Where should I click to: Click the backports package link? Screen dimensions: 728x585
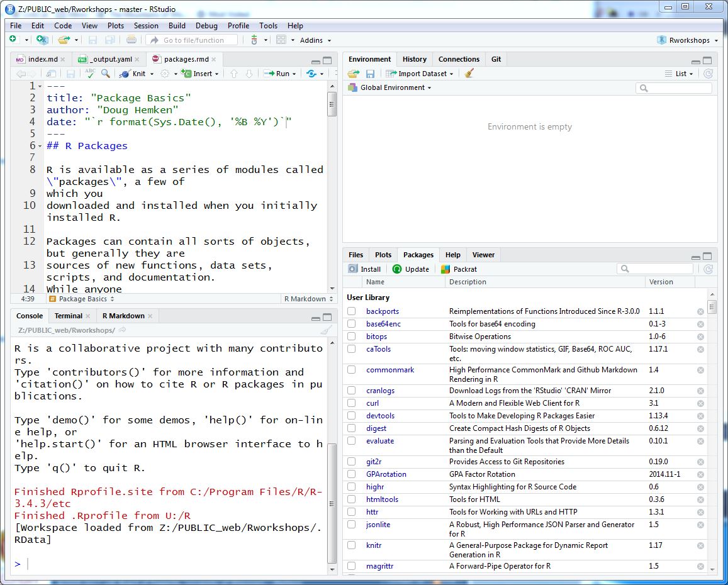pyautogui.click(x=382, y=311)
